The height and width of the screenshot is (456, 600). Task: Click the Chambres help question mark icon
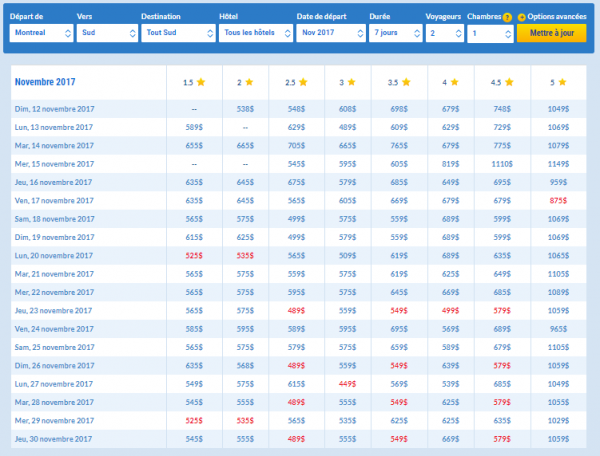507,17
